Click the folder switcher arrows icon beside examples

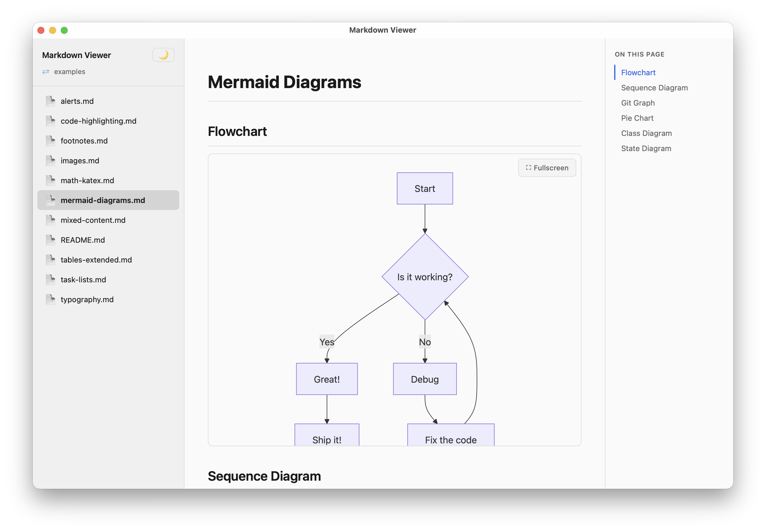coord(46,72)
